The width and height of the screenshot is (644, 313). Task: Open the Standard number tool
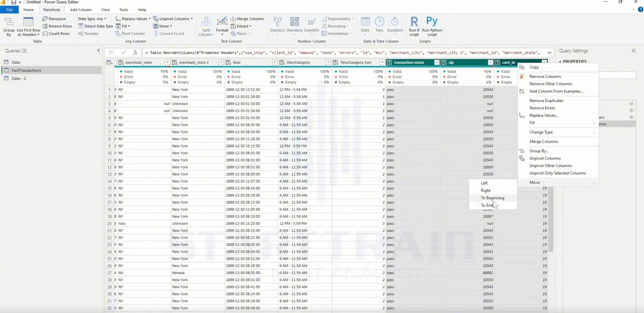[294, 26]
